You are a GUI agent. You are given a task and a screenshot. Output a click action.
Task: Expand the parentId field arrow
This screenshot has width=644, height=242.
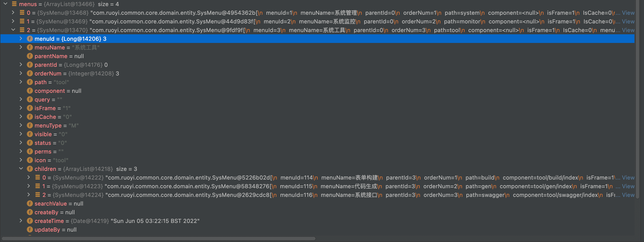pyautogui.click(x=21, y=64)
